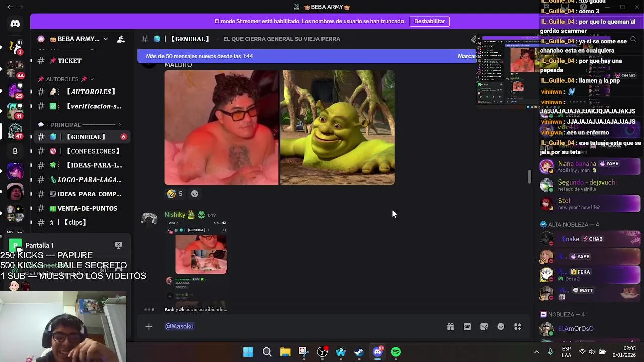Viewport: 644px width, 362px height.
Task: Open Windows Start menu
Action: (x=248, y=352)
